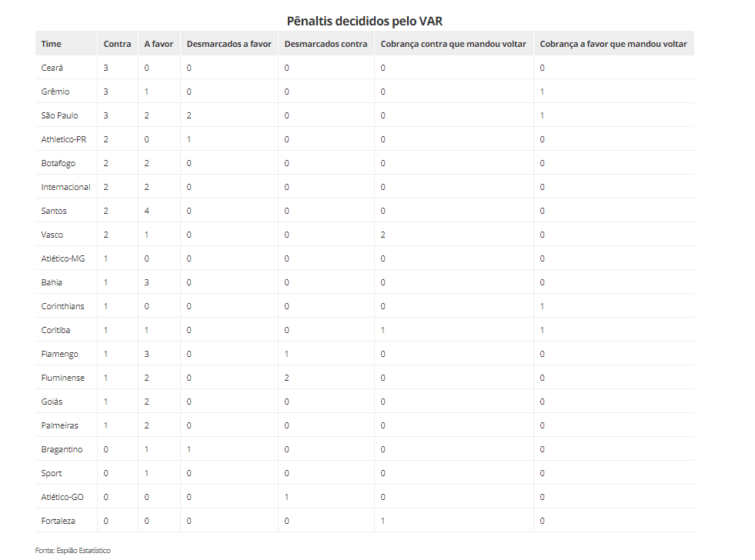
Task: Select the 'Desmarcados a favor' header
Action: pyautogui.click(x=229, y=44)
